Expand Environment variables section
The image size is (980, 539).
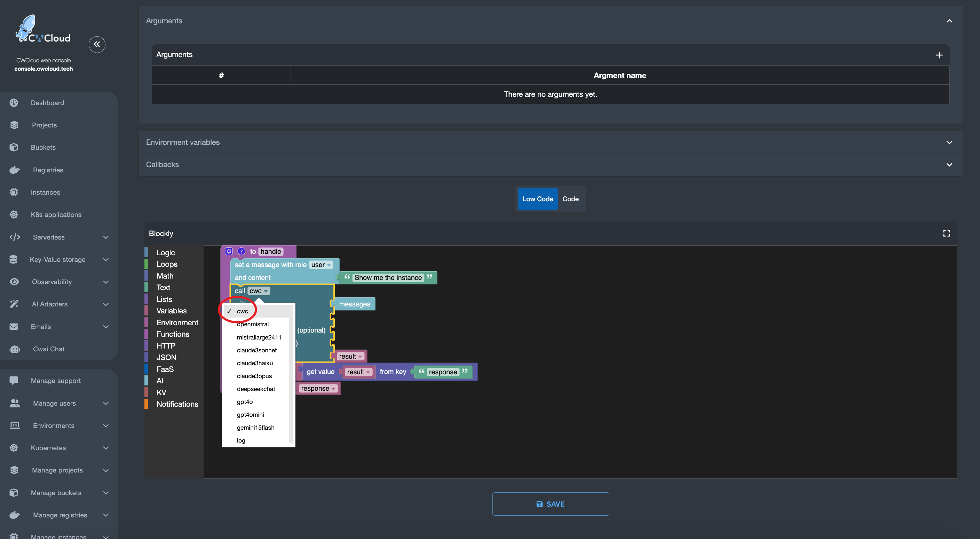click(x=949, y=142)
